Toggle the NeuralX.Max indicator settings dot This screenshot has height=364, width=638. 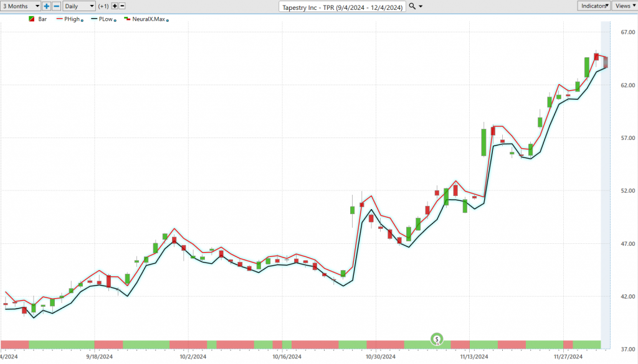coord(167,21)
